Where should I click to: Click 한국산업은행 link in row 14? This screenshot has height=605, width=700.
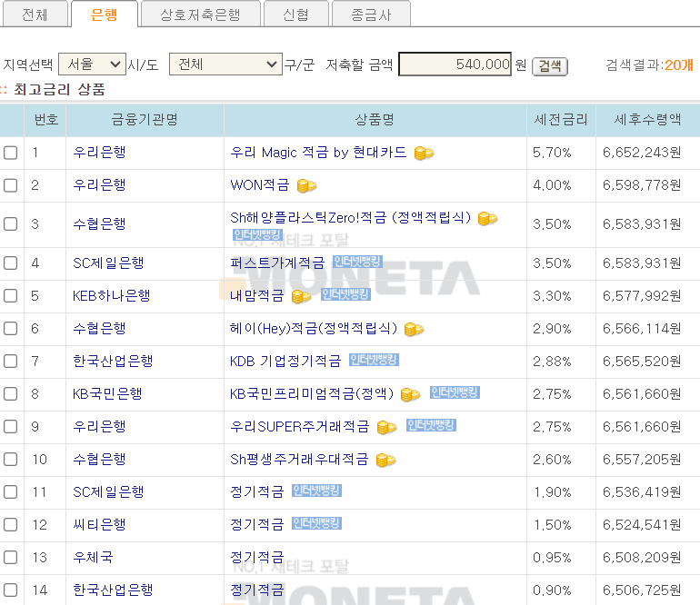click(113, 590)
